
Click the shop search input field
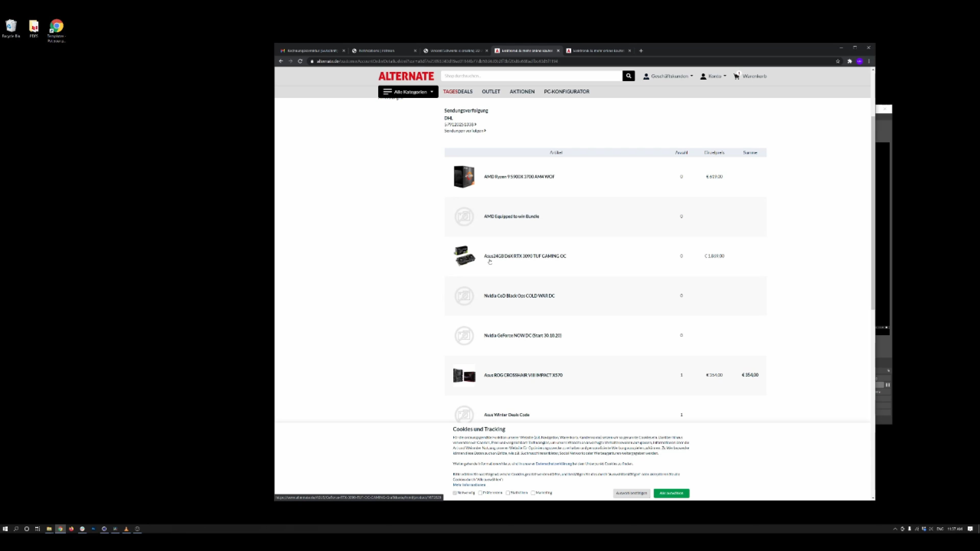531,76
